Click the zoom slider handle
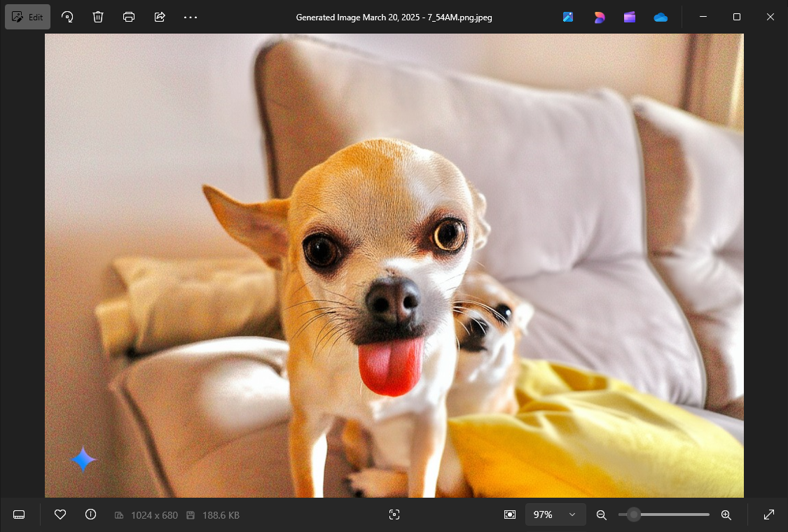 pos(634,514)
